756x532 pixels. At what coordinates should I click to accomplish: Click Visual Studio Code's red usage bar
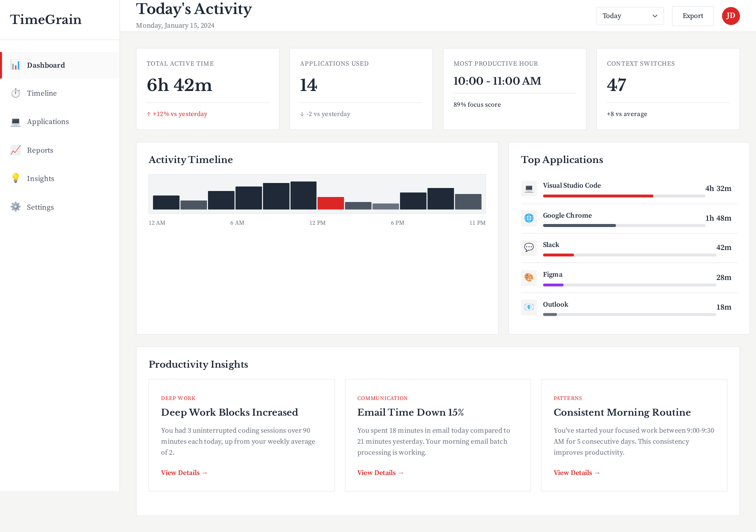point(598,196)
